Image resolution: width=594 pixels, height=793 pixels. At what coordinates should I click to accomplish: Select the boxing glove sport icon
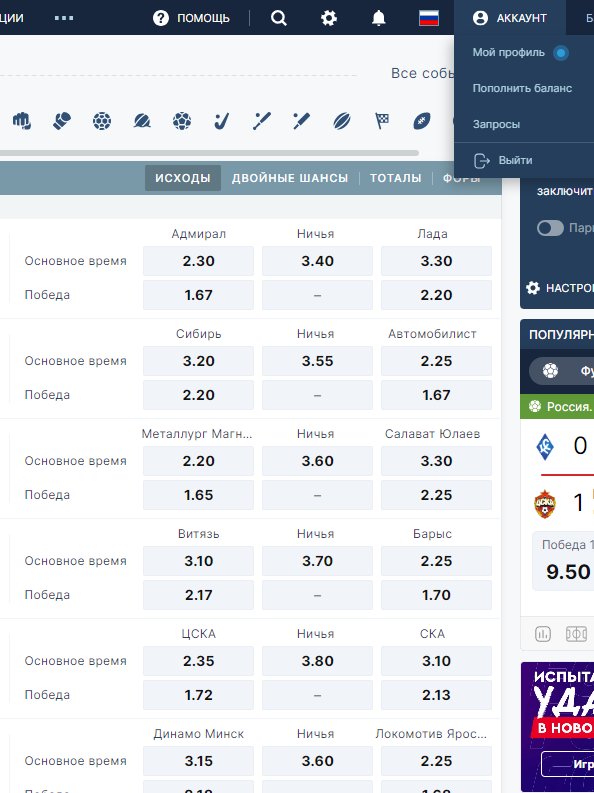[62, 121]
